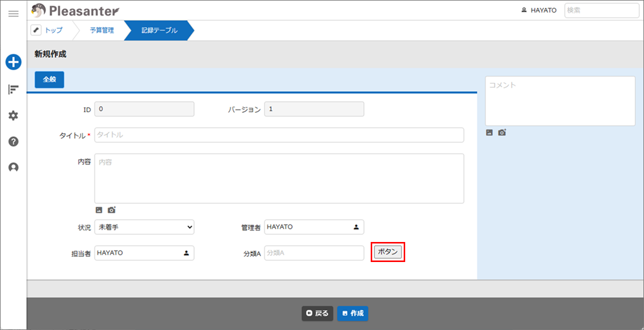
Task: Open the question-mark help icon
Action: pyautogui.click(x=13, y=141)
